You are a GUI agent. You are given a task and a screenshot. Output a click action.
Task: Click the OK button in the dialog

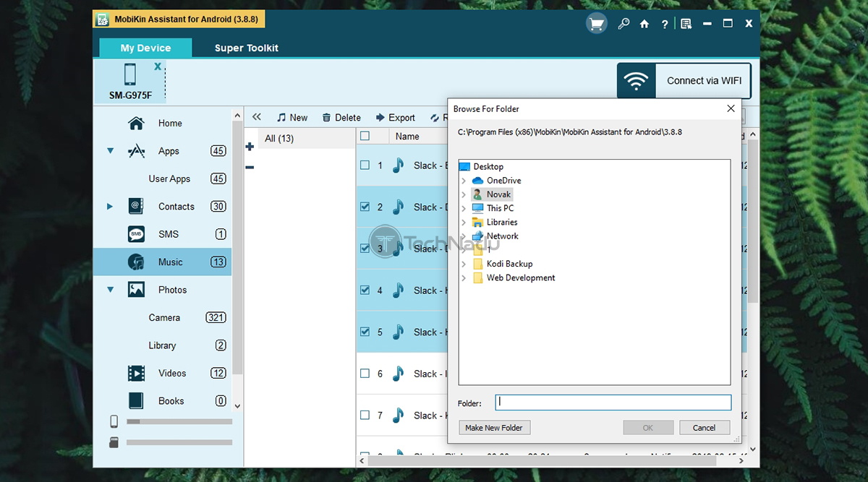click(648, 428)
